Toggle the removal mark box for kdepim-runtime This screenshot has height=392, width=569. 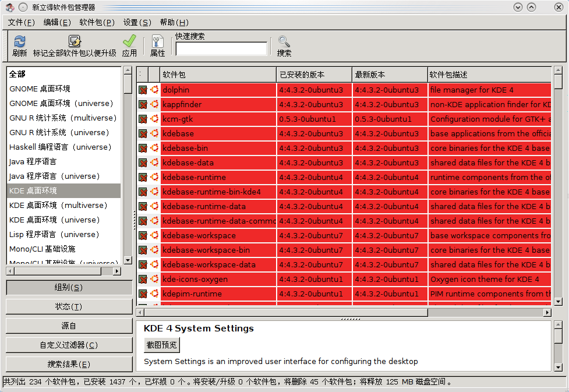pyautogui.click(x=143, y=294)
